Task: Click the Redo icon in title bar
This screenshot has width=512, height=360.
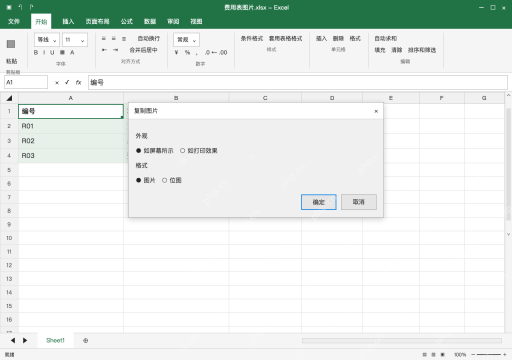Action: [31, 7]
